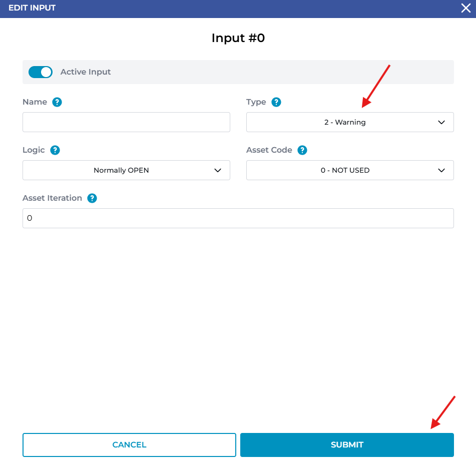Click the chevron arrow in Asset Code field
The width and height of the screenshot is (476, 476).
441,170
